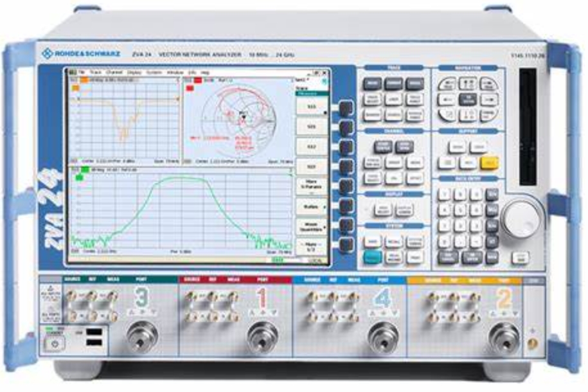Viewport: 588px width, 392px height.
Task: Push the up arrow navigation key
Action: click(x=468, y=84)
